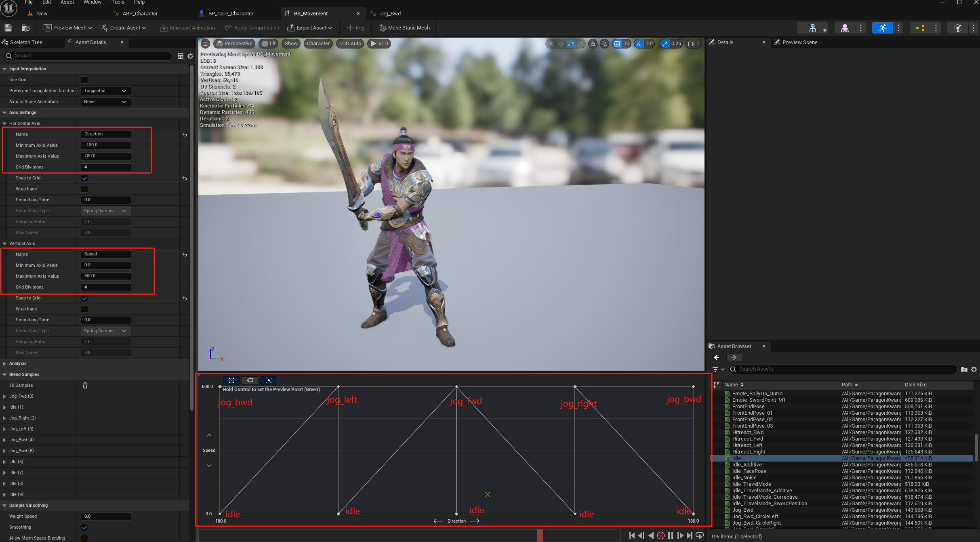Click the Make Static Mesh button
Viewport: 980px width, 542px height.
(x=404, y=28)
